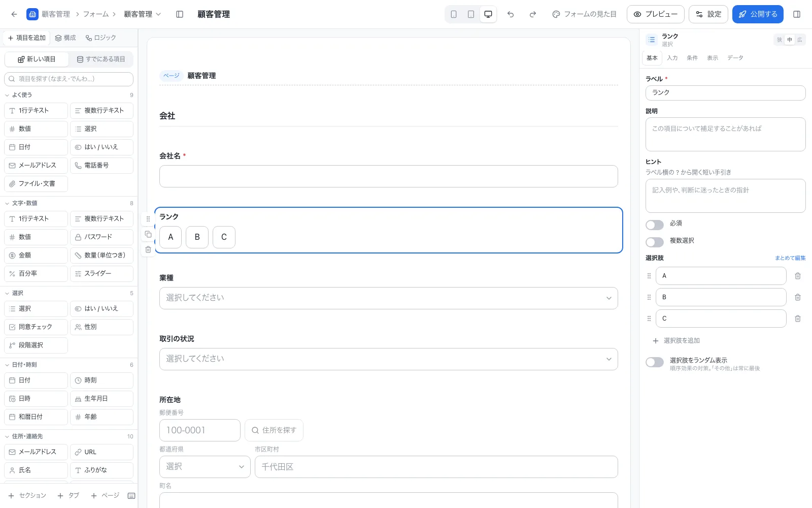Toggle the left sidebar panel icon

coord(180,14)
